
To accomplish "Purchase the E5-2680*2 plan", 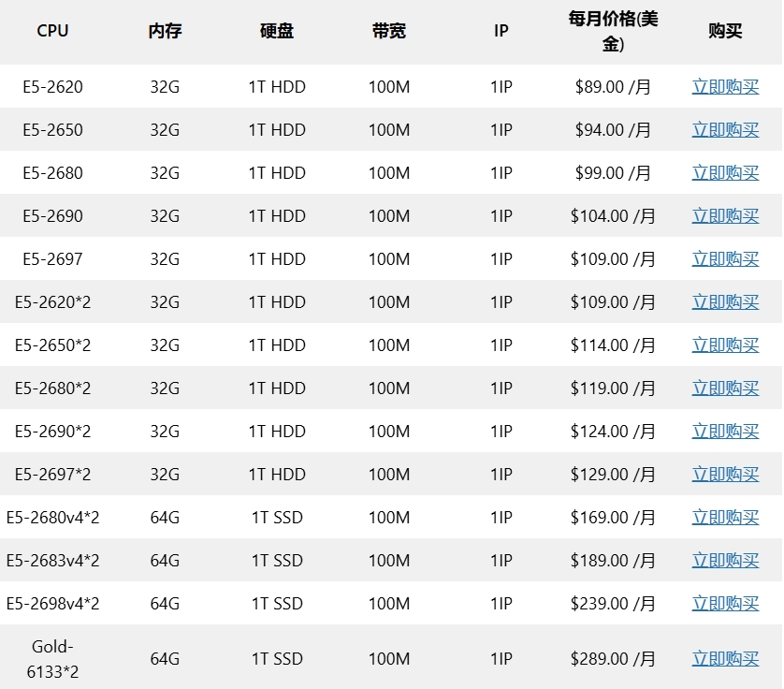I will [725, 388].
